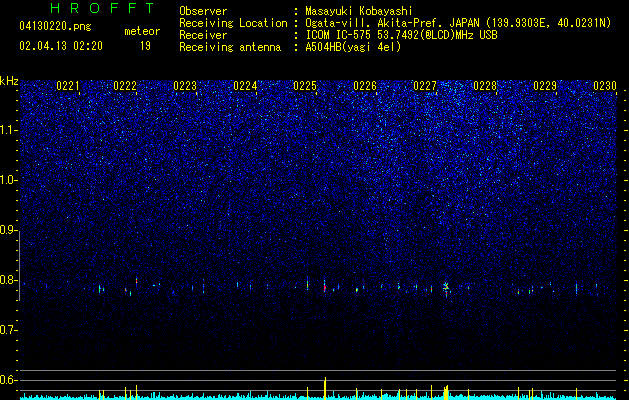Click the Receiving antenna label
Screen dimensions: 629x400
(x=230, y=47)
